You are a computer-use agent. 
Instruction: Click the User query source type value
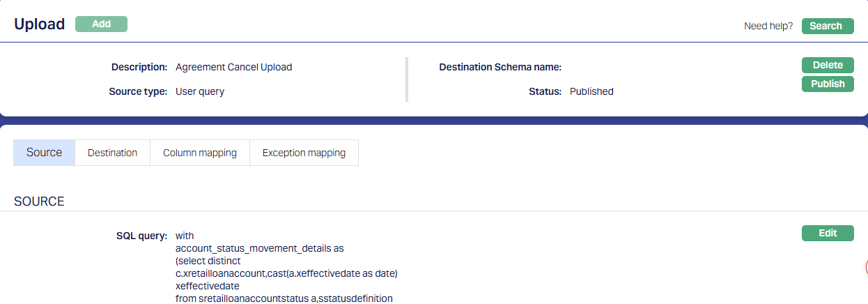click(x=200, y=91)
